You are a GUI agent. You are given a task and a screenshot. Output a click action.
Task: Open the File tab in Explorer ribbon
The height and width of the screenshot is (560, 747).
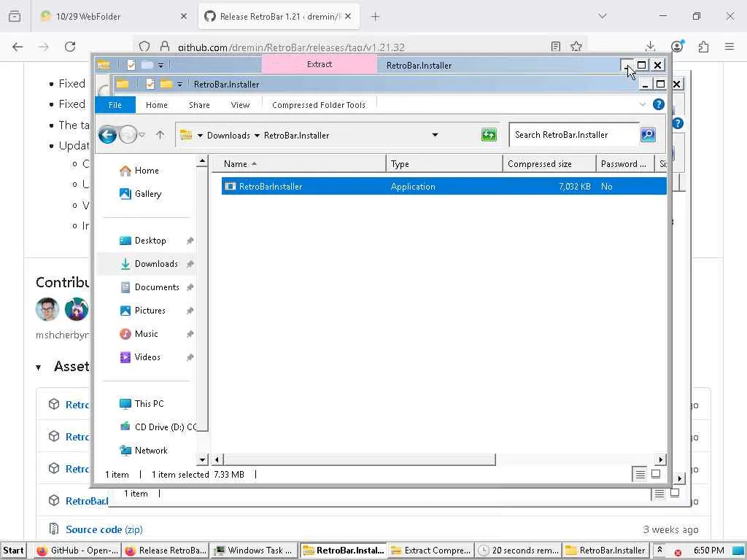pos(115,105)
